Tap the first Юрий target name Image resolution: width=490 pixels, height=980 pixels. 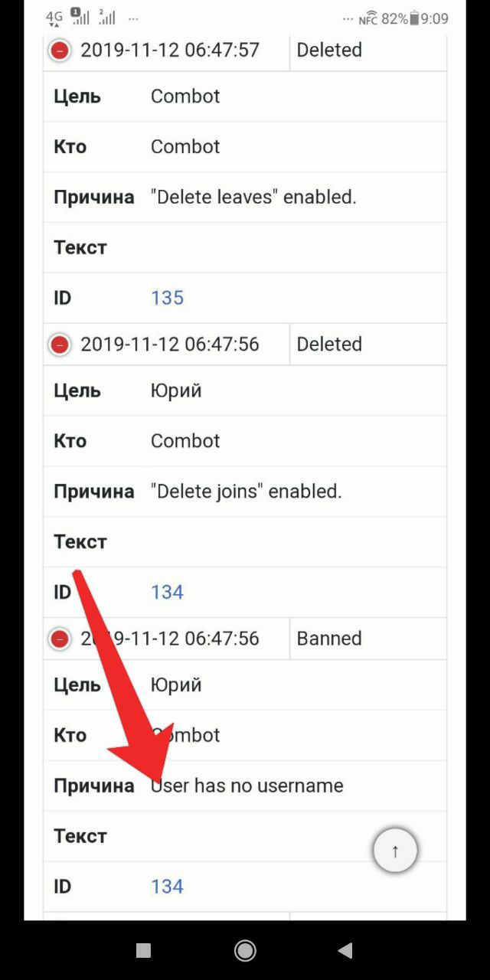coord(176,390)
